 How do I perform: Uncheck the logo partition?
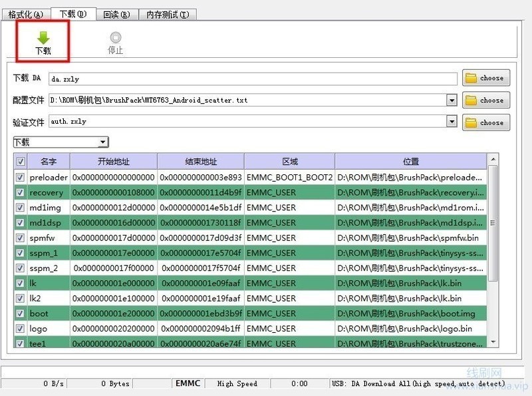click(20, 328)
